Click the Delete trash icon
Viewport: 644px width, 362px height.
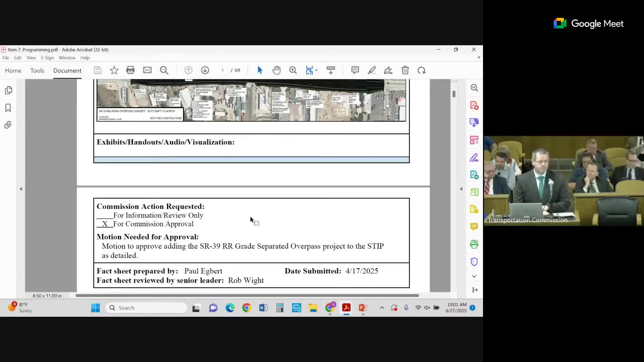405,70
